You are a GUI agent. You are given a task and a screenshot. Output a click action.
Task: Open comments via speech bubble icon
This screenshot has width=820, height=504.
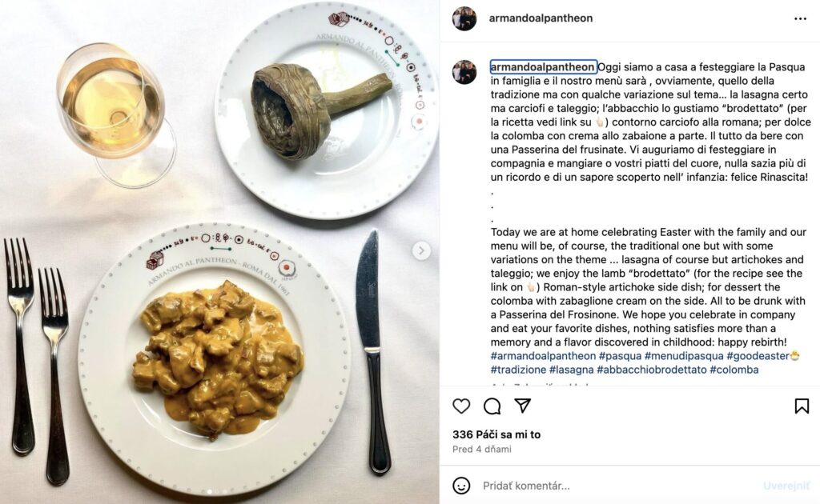pos(492,406)
